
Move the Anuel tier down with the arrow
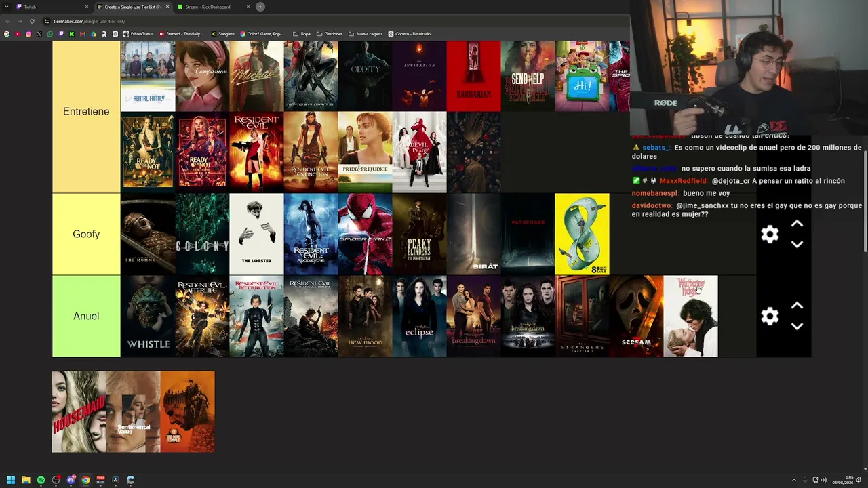coord(797,326)
